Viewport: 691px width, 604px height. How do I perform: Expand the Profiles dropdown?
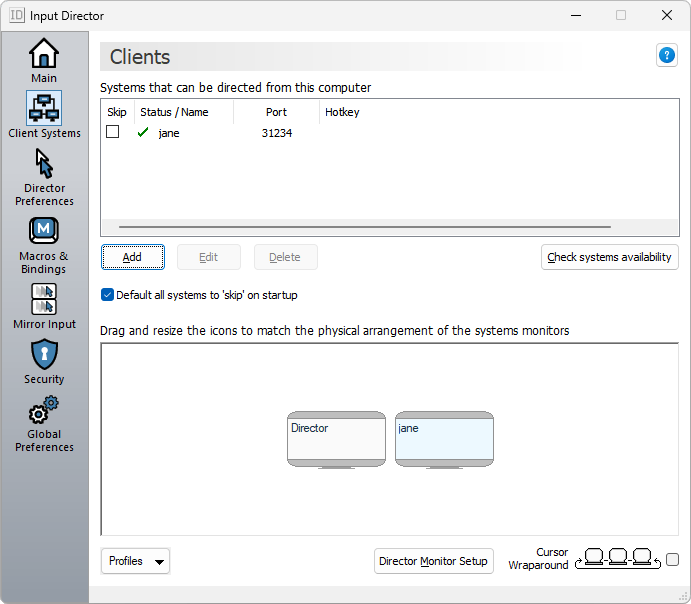pos(135,561)
